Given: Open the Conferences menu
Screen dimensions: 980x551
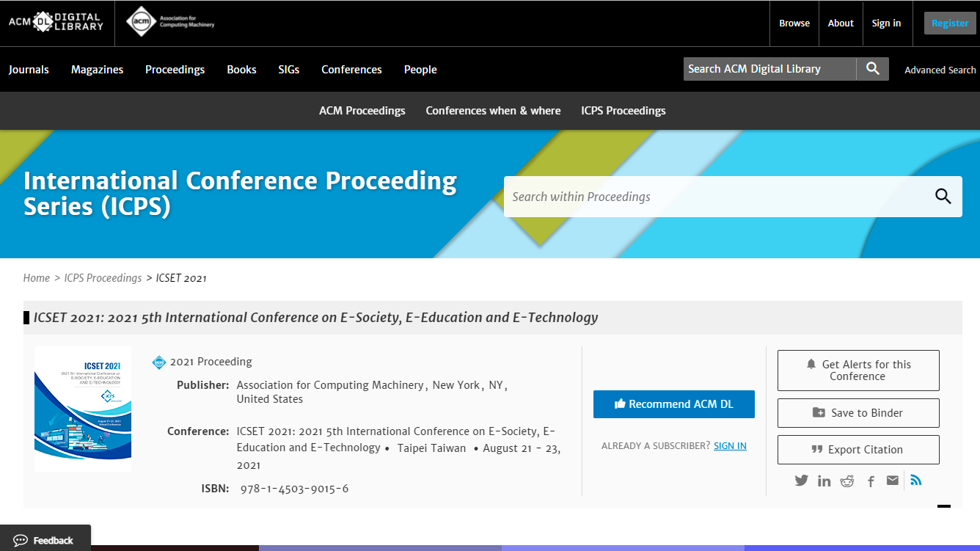Looking at the screenshot, I should [x=351, y=70].
